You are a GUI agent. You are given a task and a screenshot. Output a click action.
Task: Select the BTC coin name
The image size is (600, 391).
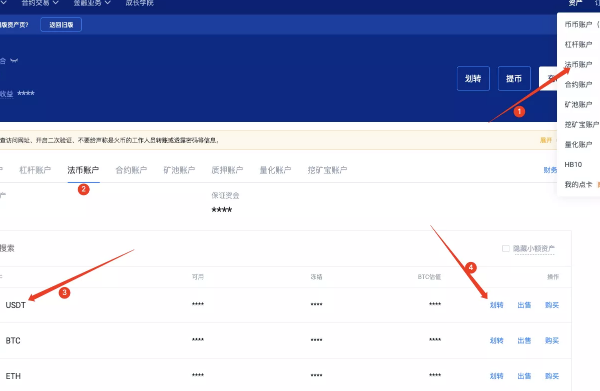[13, 340]
